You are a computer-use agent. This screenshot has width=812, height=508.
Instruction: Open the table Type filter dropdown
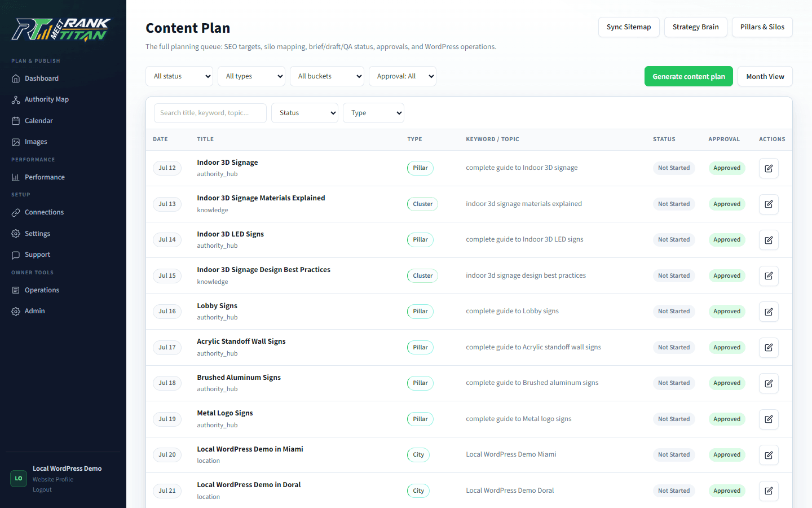[x=373, y=113]
